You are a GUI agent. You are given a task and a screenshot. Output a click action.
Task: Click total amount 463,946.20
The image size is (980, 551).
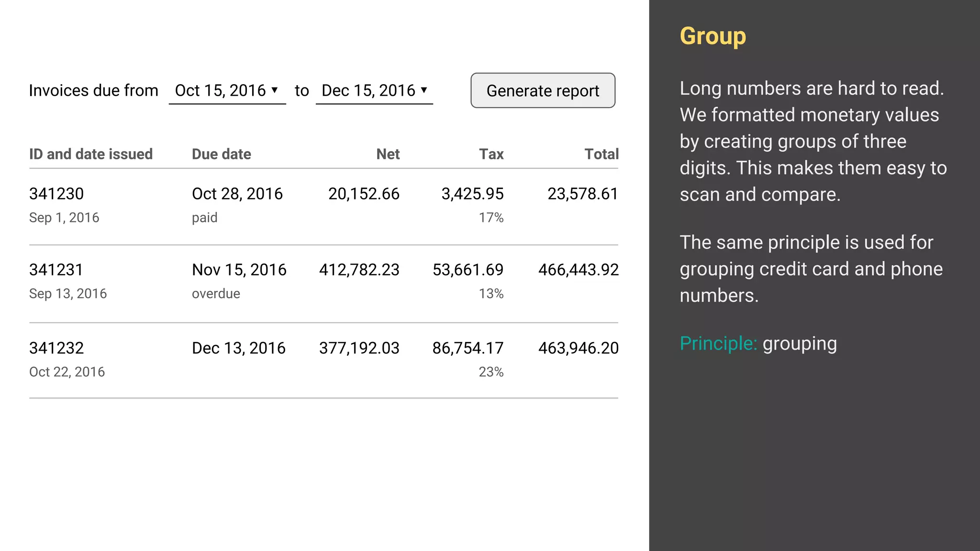579,348
